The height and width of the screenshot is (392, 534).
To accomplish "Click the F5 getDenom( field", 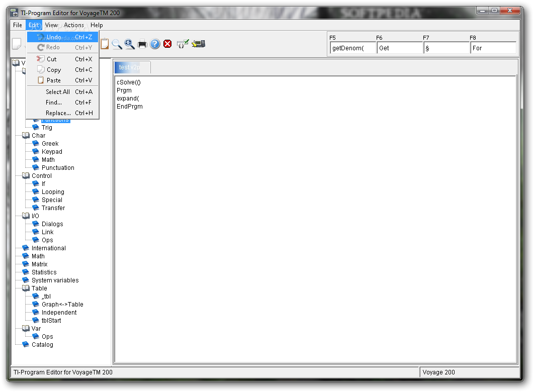I will tap(352, 48).
